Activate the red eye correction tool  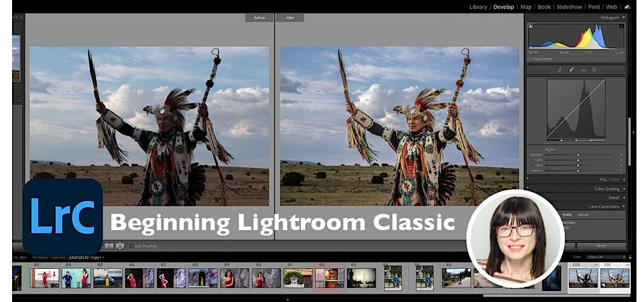coord(583,69)
